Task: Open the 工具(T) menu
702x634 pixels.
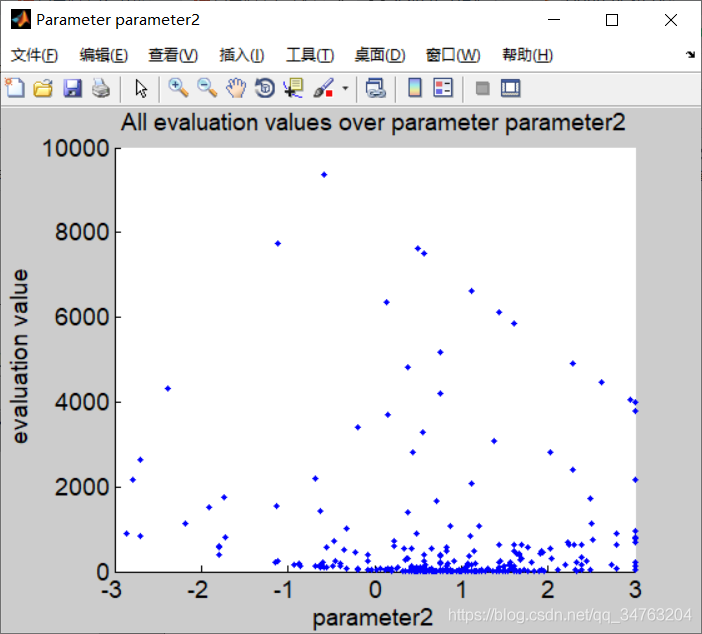Action: 310,55
